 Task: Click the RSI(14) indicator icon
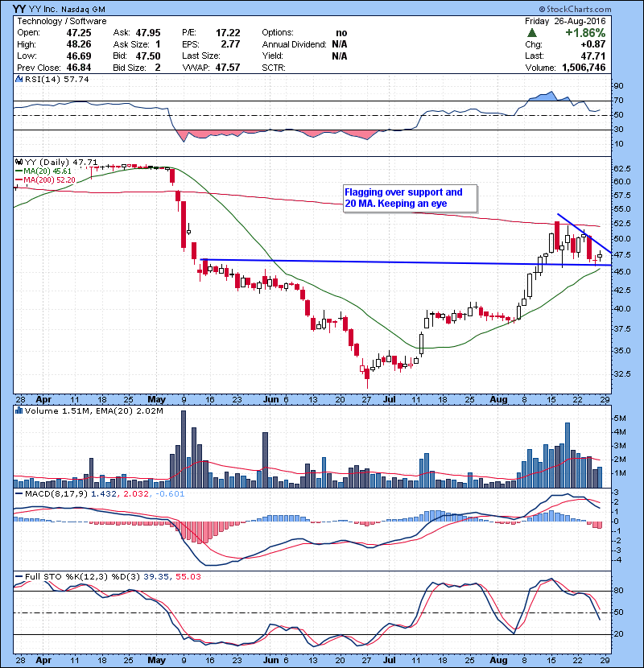(19, 79)
